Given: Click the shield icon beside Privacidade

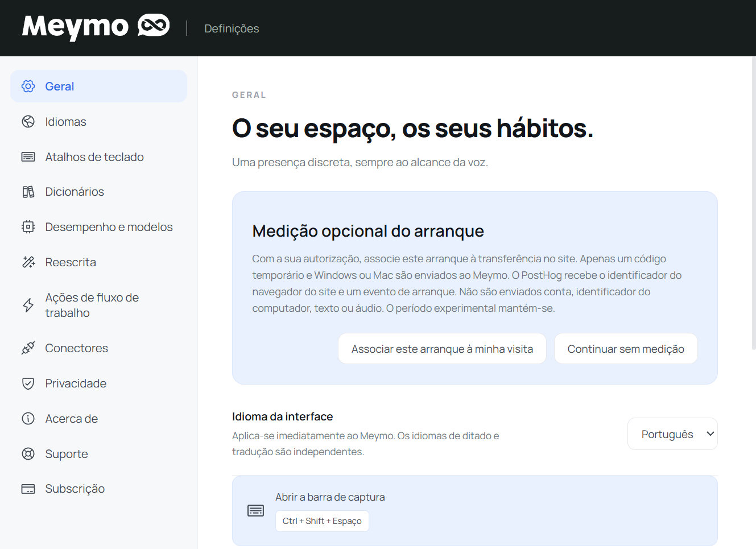Looking at the screenshot, I should coord(28,383).
